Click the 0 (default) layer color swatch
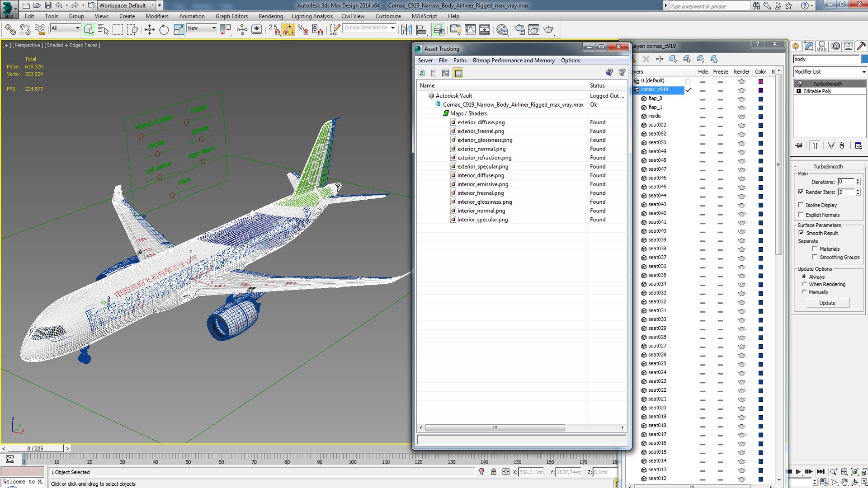The width and height of the screenshot is (868, 488). (x=760, y=81)
